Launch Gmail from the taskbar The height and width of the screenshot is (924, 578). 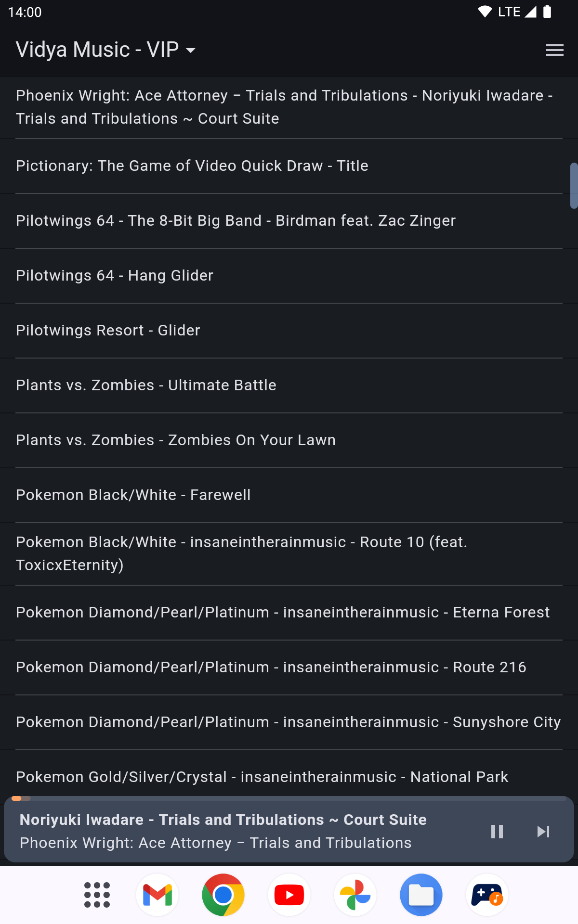pos(158,895)
